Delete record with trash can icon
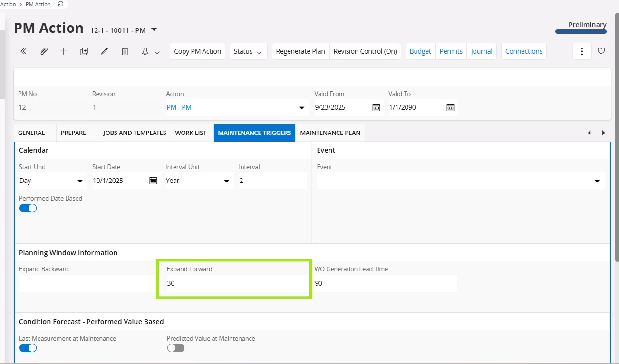The width and height of the screenshot is (619, 364). tap(125, 51)
